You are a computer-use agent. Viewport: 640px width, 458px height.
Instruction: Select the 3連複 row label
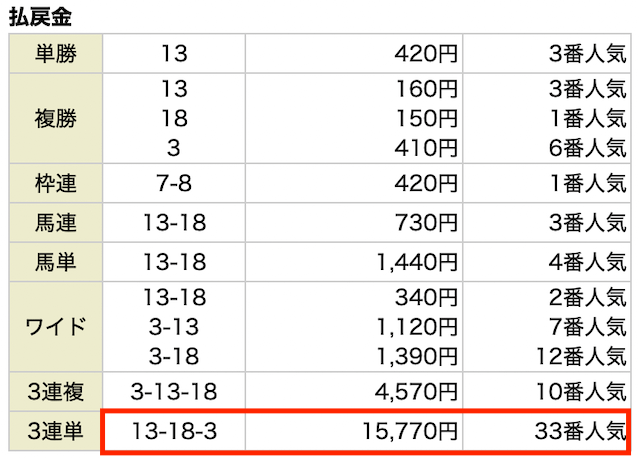pos(56,391)
